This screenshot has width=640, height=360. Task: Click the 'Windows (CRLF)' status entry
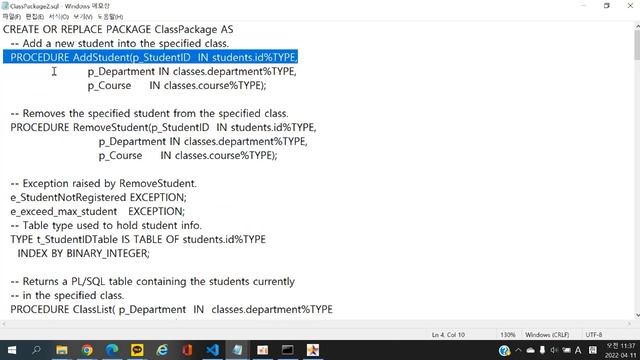(547, 335)
